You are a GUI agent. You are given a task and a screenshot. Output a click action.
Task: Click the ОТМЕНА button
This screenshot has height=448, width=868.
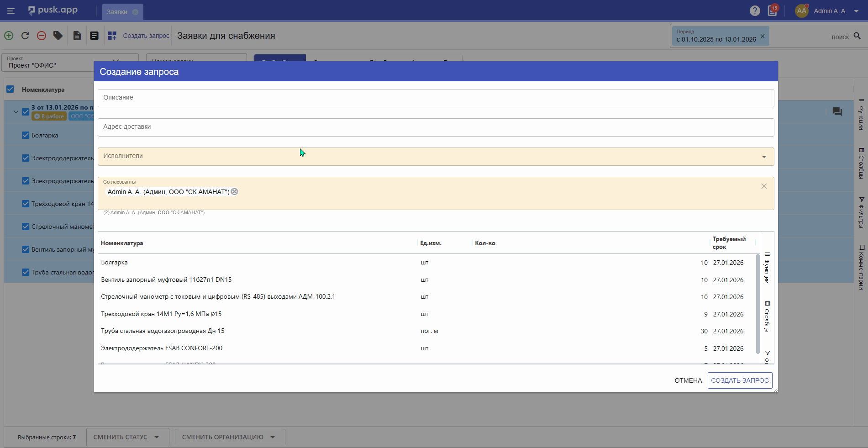[688, 380]
